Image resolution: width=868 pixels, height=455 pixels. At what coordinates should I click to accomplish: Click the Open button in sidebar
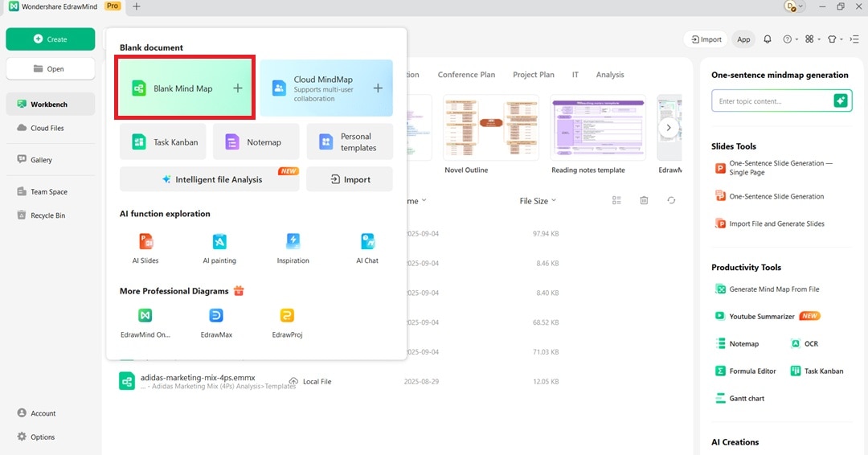click(x=51, y=68)
